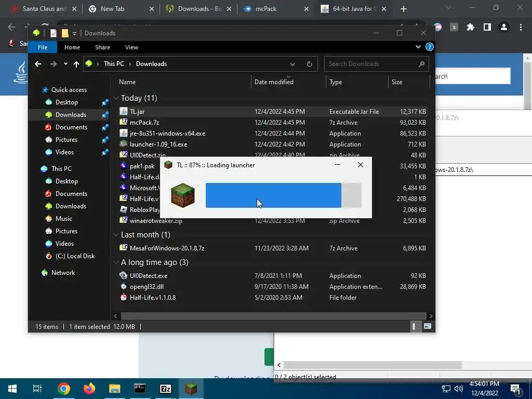Screen dimensions: 532x399
Task: Open the Home ribbon tab
Action: point(72,47)
